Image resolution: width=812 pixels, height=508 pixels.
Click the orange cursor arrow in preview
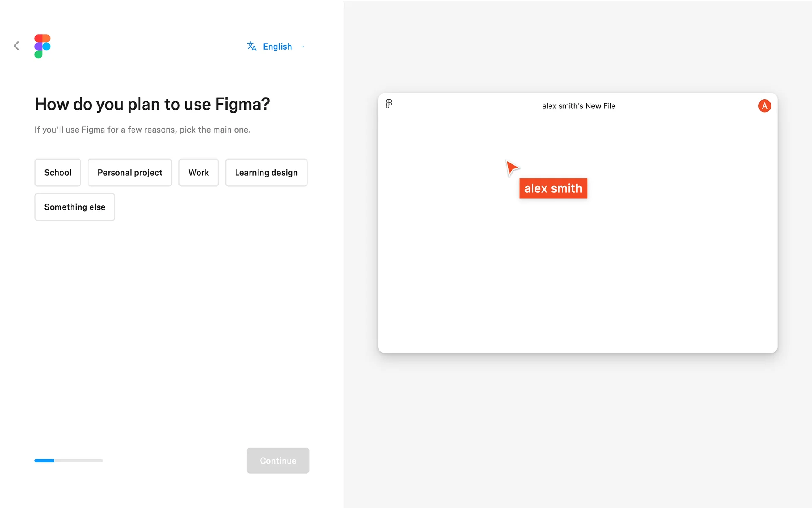click(512, 168)
